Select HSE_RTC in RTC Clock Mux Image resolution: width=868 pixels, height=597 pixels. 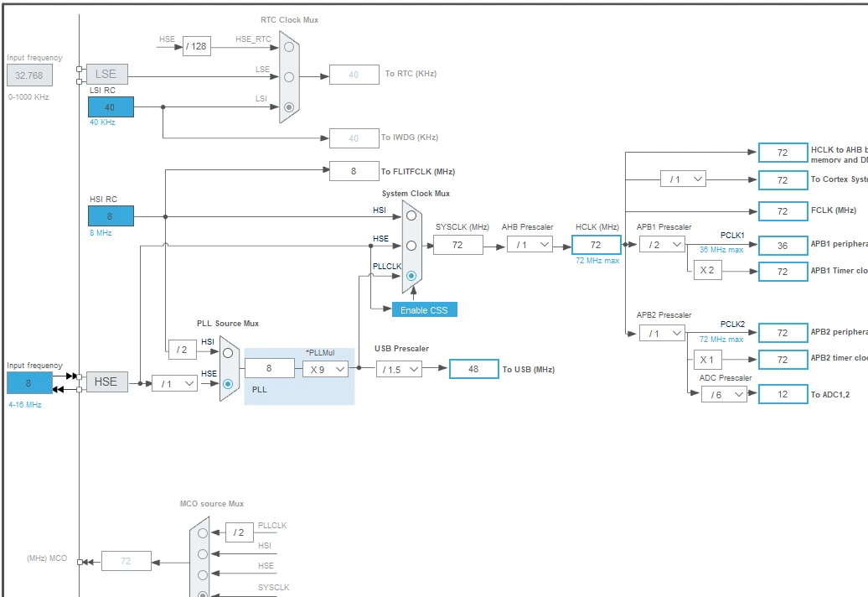(289, 47)
